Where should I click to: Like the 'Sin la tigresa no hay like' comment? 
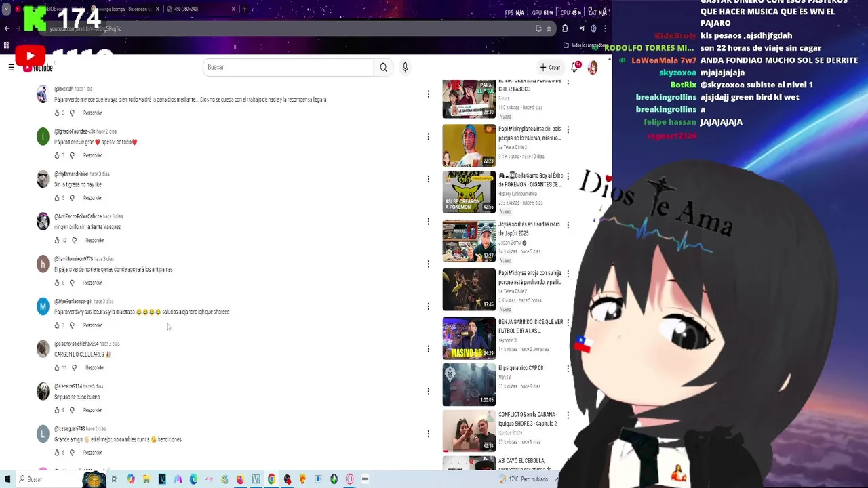pos(57,198)
